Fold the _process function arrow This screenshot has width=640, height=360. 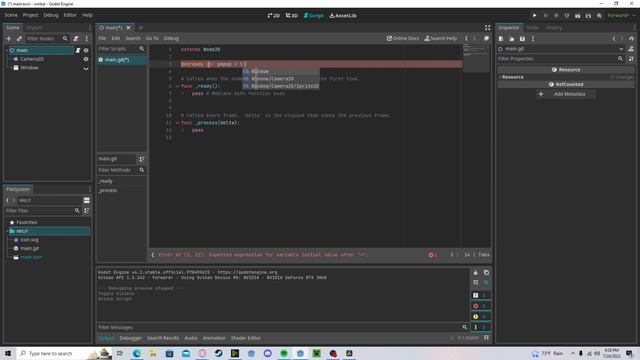tap(178, 123)
